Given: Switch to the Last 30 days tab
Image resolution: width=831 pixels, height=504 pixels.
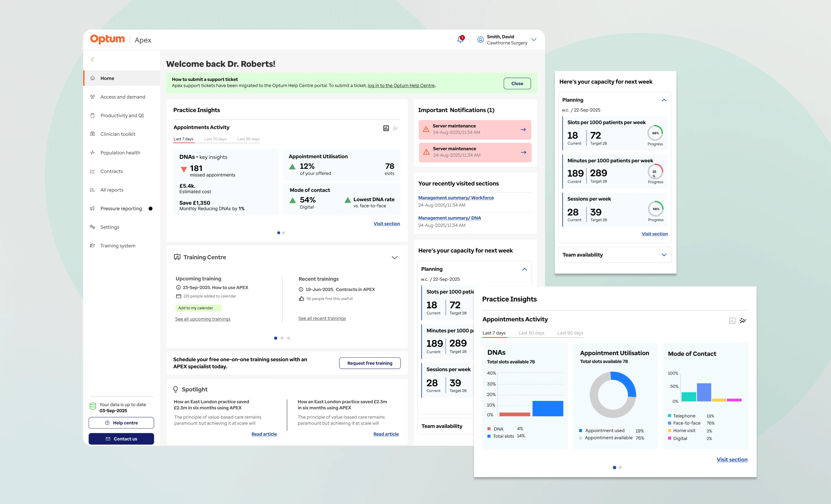Looking at the screenshot, I should tap(215, 139).
